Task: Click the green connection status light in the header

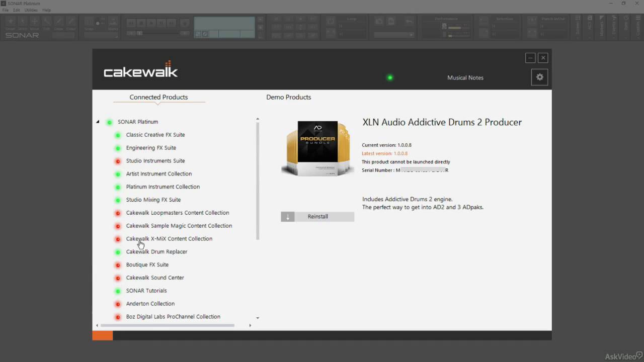Action: 390,77
